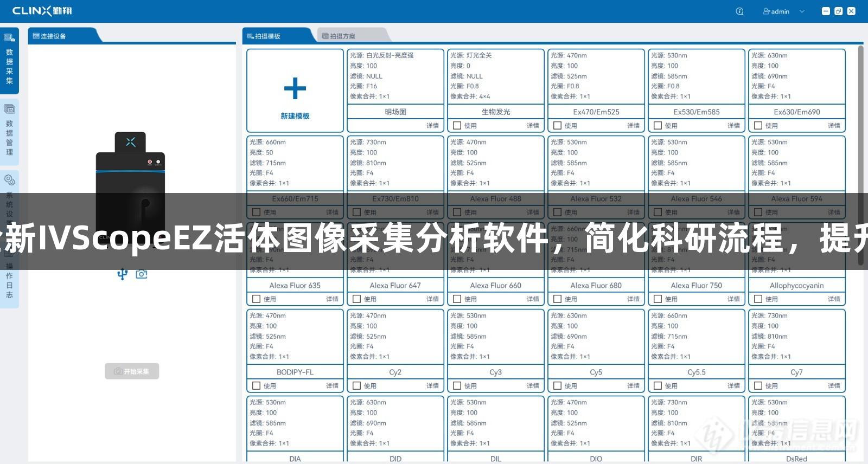Open 详情 for Alexa Fluor 660

(x=533, y=299)
